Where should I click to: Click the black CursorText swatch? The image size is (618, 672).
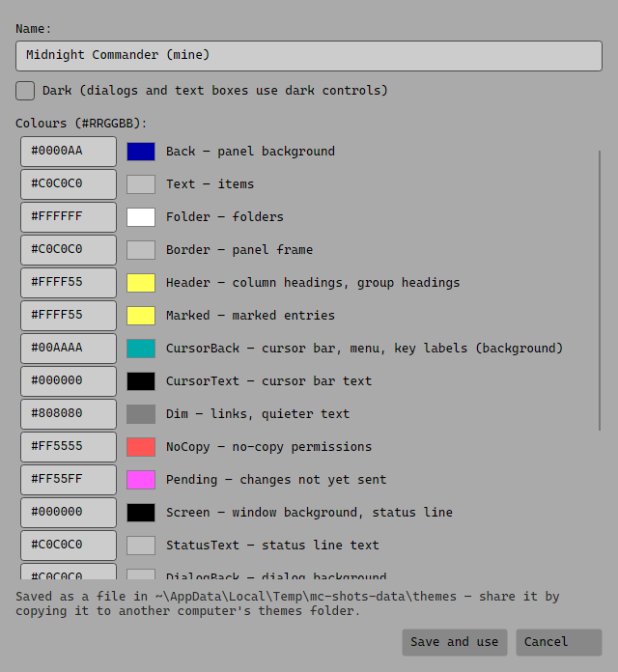pos(141,381)
